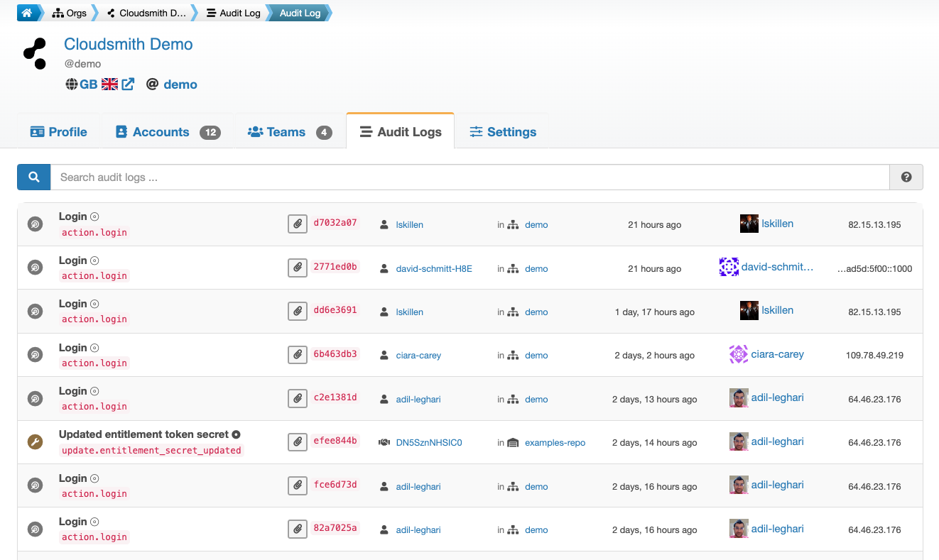
Task: Click IP address …ad5d:5f00::1000
Action: (874, 269)
